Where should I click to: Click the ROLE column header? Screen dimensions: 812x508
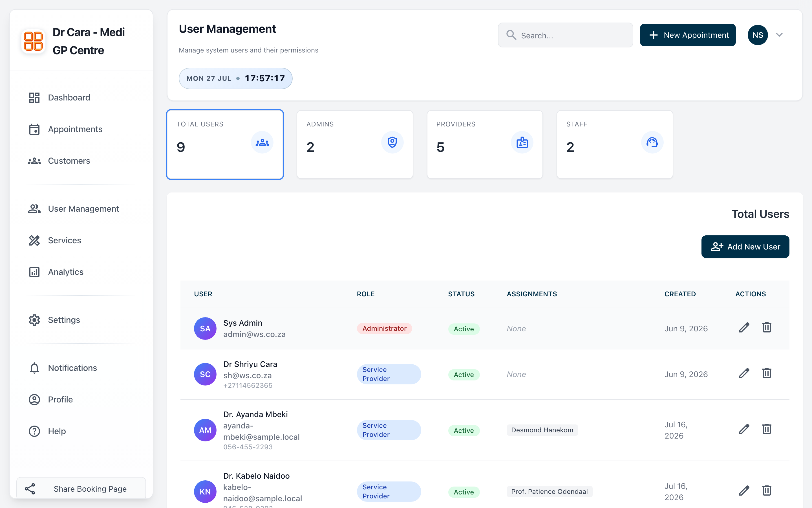pos(365,294)
